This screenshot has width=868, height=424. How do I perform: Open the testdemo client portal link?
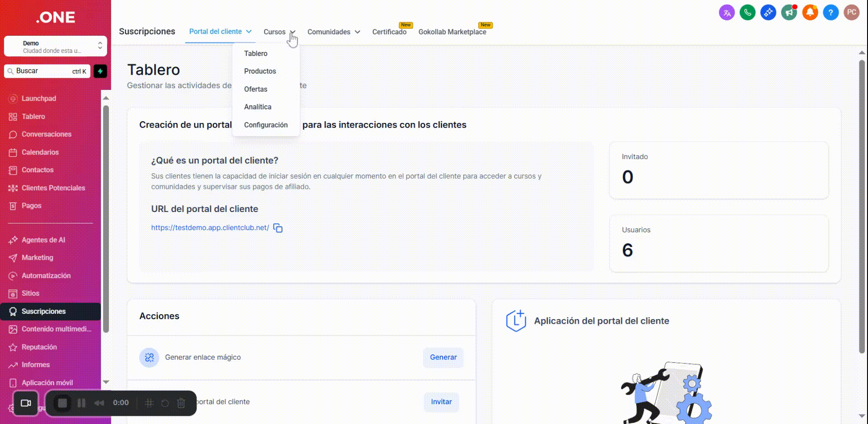(x=210, y=228)
